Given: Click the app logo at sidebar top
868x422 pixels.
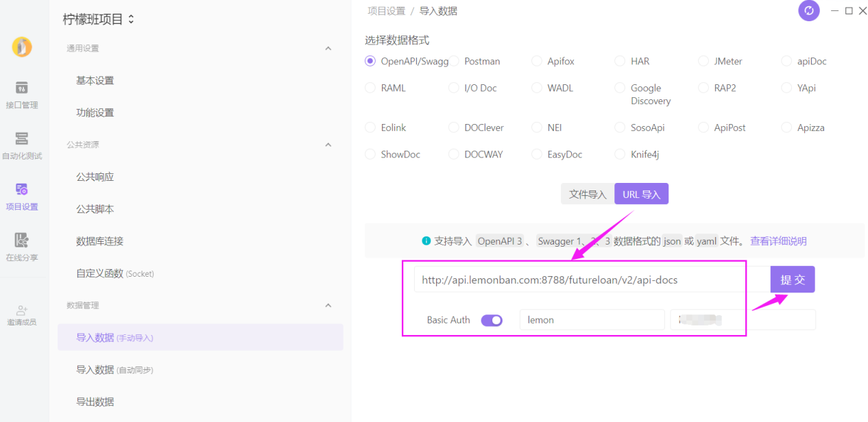Looking at the screenshot, I should (x=22, y=47).
